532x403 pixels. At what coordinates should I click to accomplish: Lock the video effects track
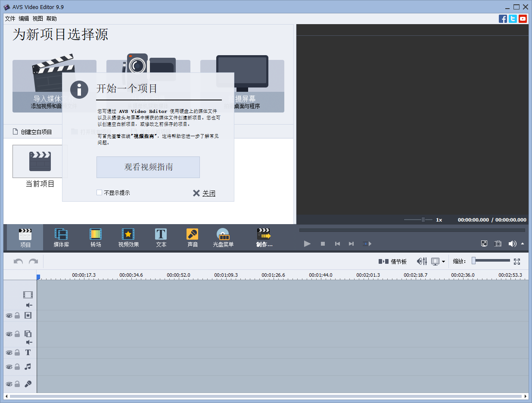17,316
